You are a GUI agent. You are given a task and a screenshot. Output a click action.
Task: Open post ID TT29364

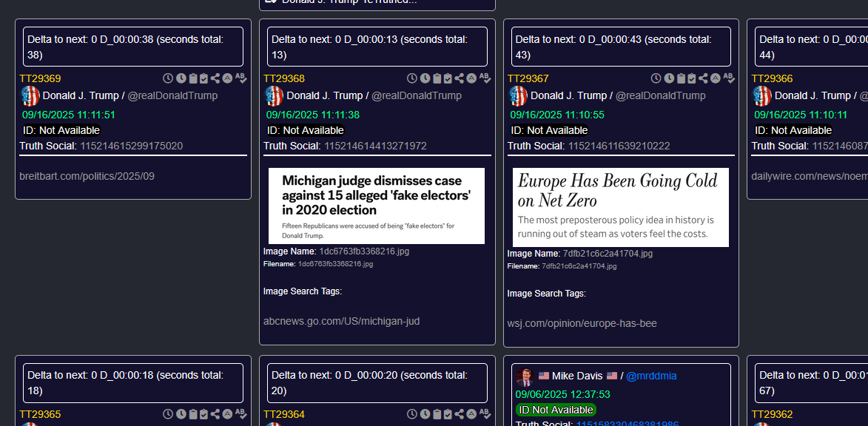[x=284, y=414]
